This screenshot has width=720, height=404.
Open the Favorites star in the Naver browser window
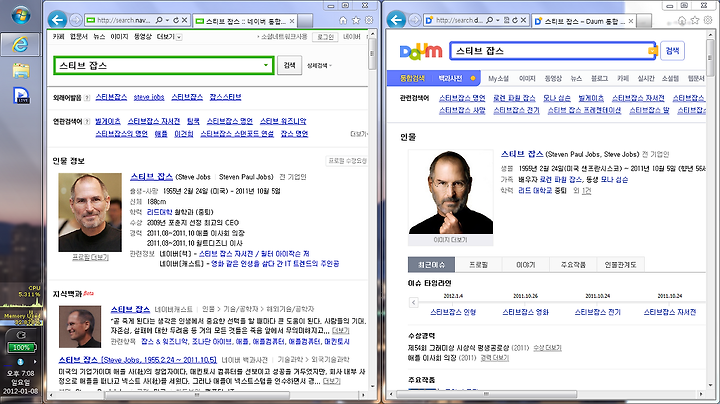356,20
